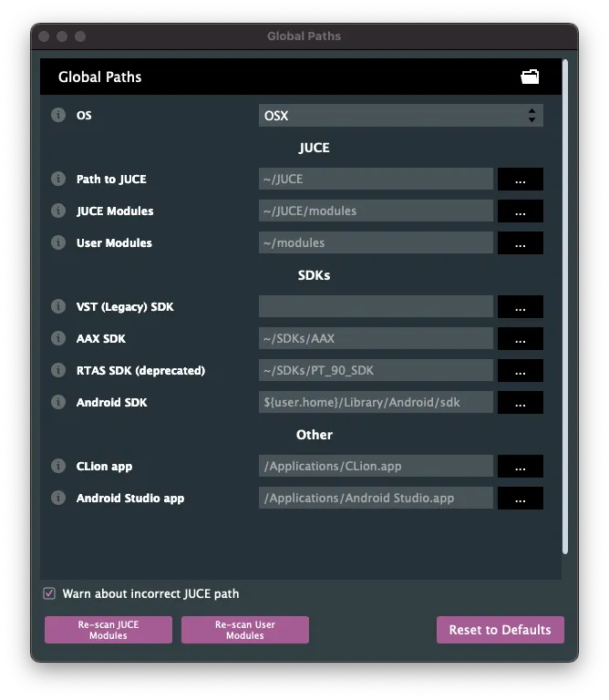Click the info icon next to OS

pos(58,116)
